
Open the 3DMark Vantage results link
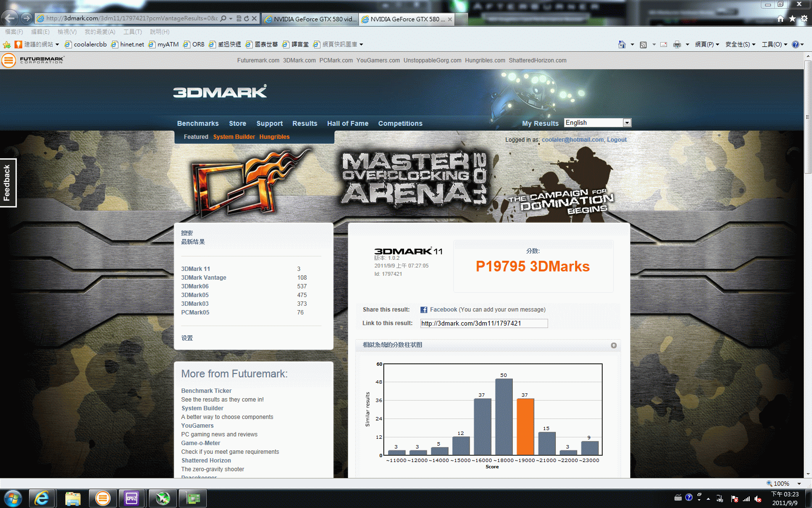click(x=203, y=278)
